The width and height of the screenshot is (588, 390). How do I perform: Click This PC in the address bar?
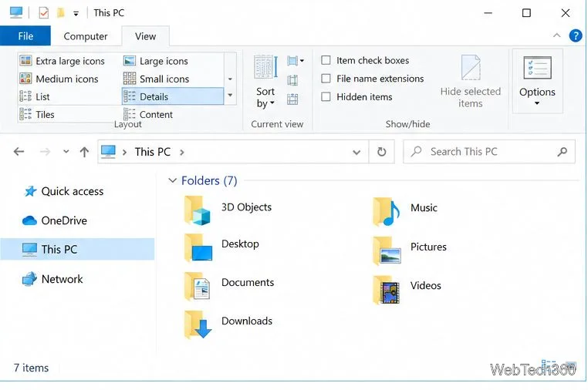coord(153,152)
